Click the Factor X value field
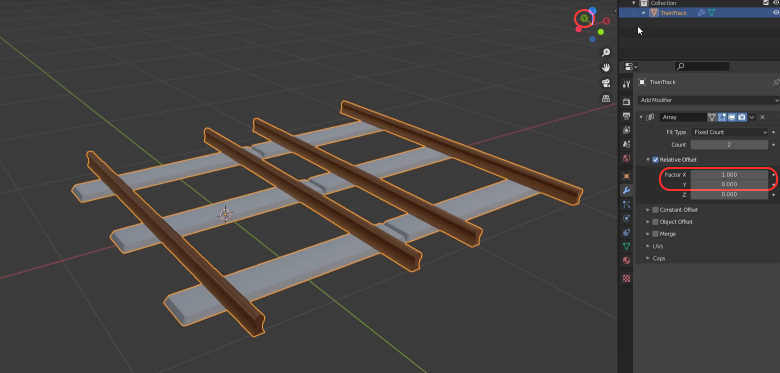This screenshot has width=780, height=373. (729, 175)
